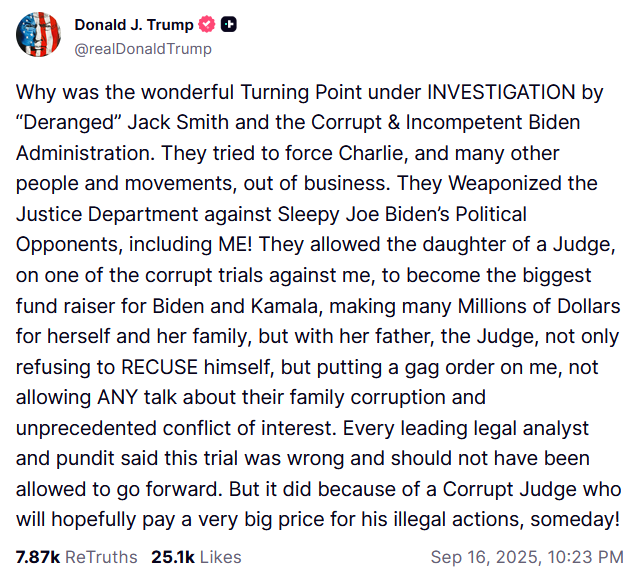Viewport: 637px width, 578px height.
Task: Click the ReTruths label
Action: tap(101, 557)
